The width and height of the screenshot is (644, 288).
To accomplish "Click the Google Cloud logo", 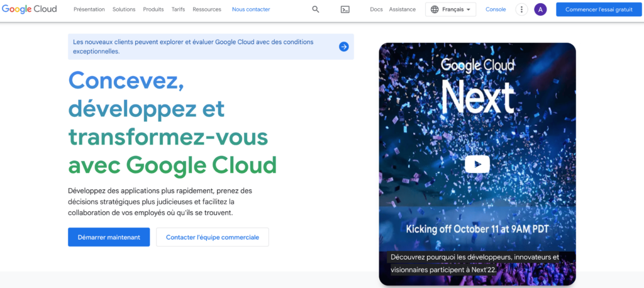I will (29, 9).
